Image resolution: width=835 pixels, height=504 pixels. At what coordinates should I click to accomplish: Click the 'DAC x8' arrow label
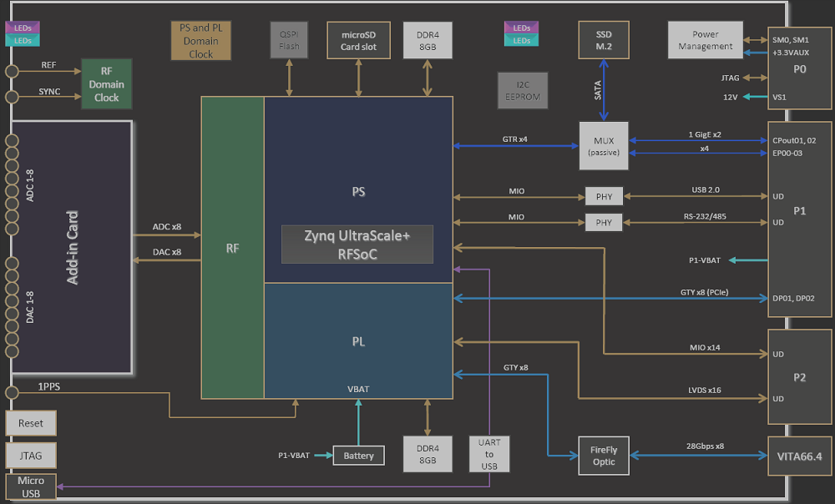click(167, 252)
